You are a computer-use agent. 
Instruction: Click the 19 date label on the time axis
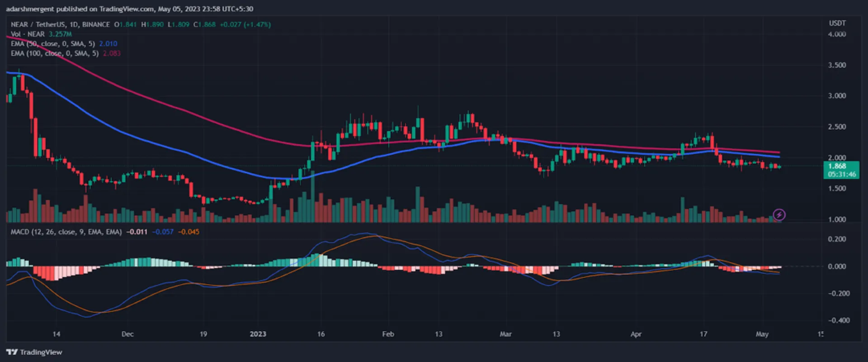point(203,334)
